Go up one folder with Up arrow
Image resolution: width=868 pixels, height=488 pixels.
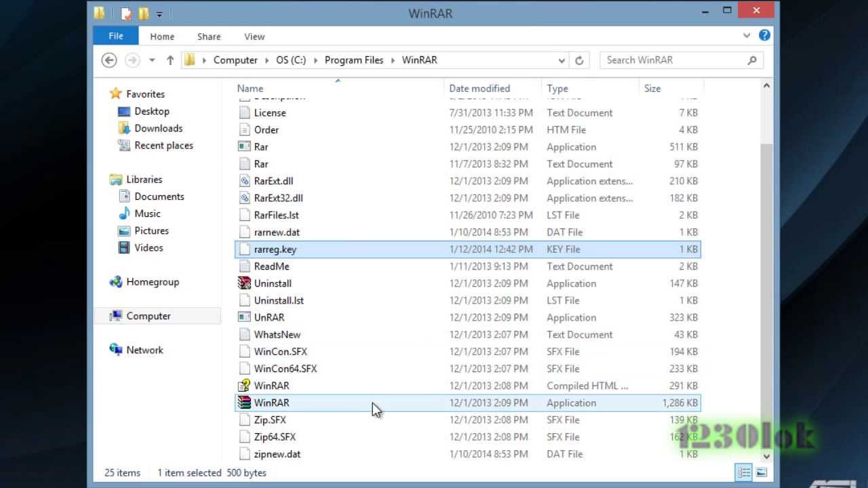(170, 60)
